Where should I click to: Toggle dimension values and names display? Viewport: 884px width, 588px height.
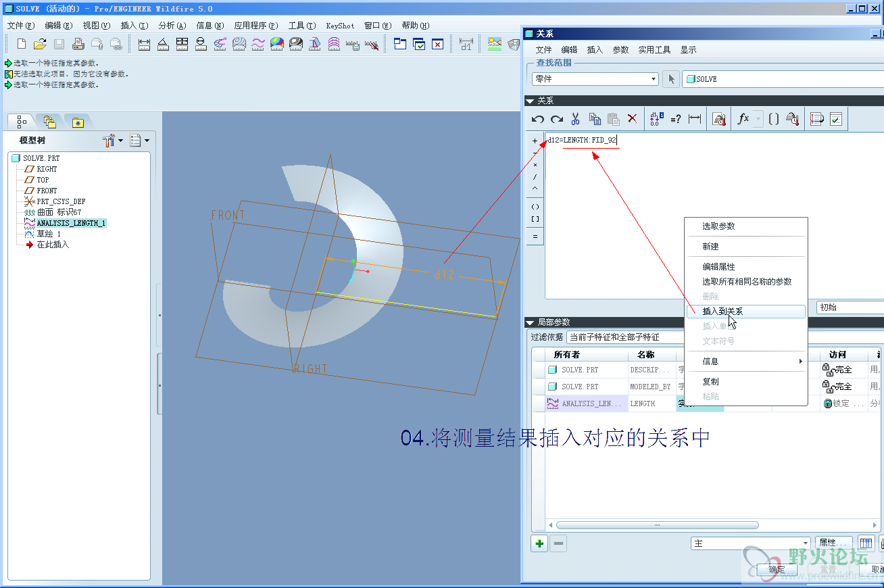point(656,119)
